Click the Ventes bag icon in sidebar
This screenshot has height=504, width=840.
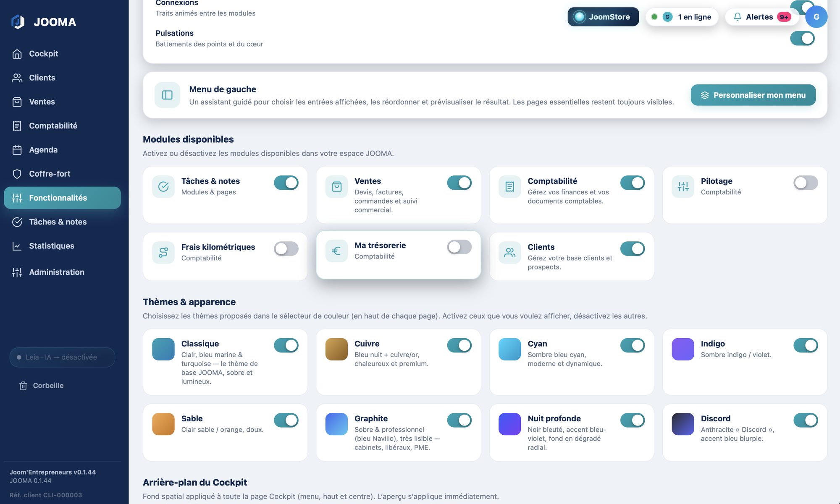point(17,102)
